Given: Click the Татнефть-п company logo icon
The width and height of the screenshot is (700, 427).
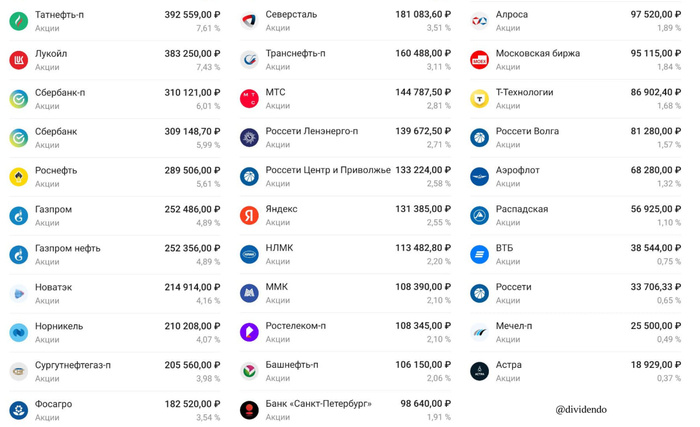Looking at the screenshot, I should (18, 21).
